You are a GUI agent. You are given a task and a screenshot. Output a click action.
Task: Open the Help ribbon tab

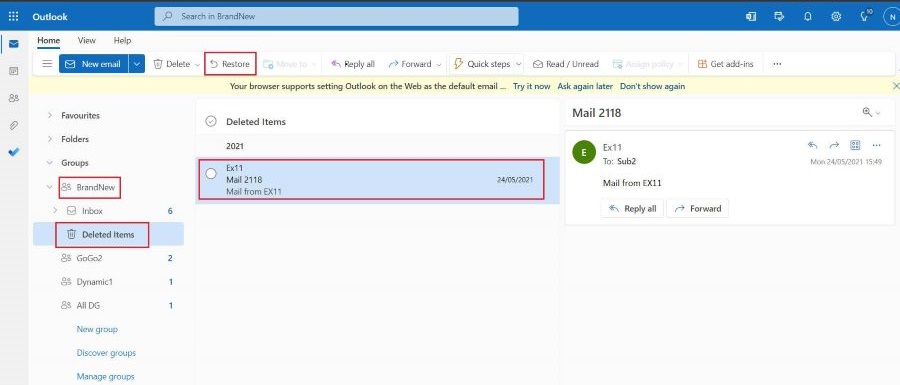(x=122, y=40)
